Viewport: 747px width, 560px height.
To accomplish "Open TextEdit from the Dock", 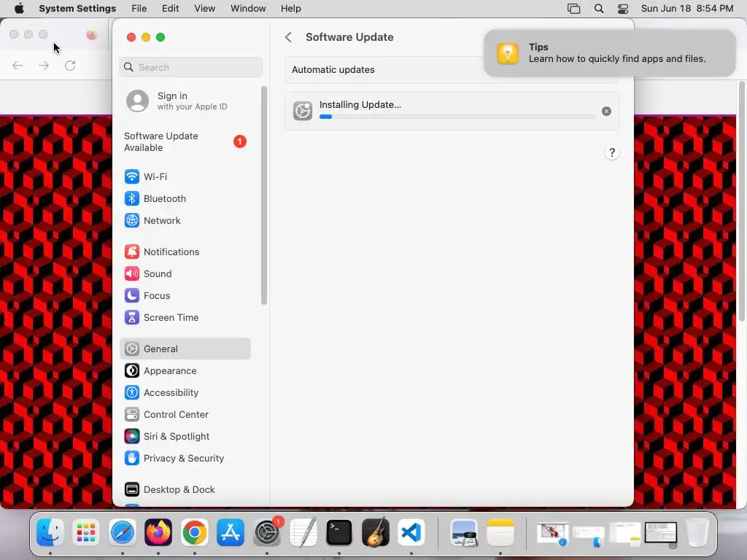I will click(x=303, y=532).
